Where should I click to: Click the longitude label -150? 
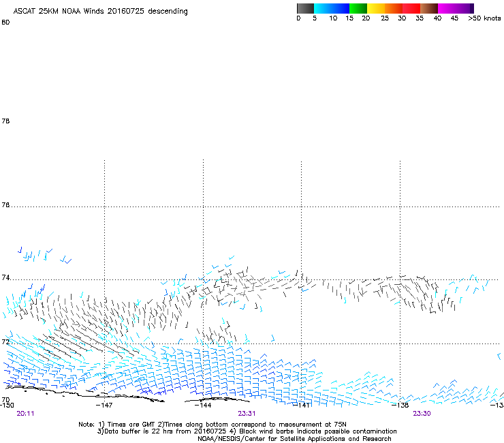(x=7, y=405)
